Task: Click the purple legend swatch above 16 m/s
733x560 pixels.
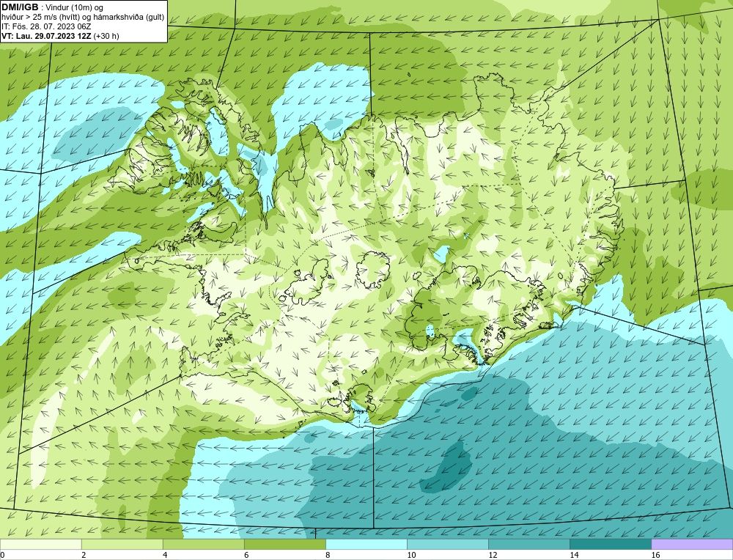Action: click(692, 544)
